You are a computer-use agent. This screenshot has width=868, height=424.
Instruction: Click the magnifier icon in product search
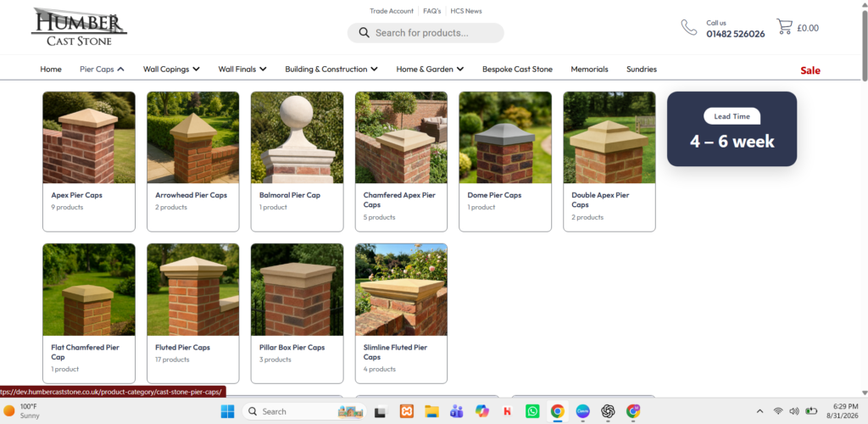[x=364, y=33]
